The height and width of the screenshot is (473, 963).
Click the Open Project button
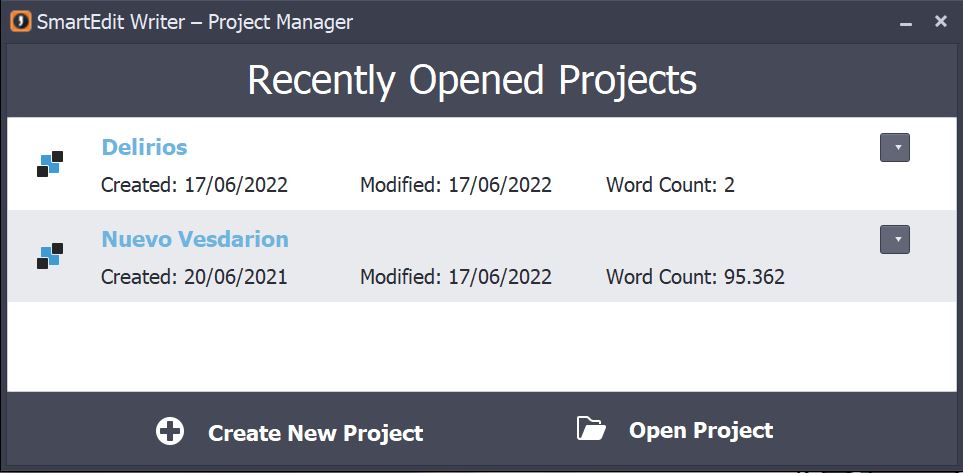[700, 430]
